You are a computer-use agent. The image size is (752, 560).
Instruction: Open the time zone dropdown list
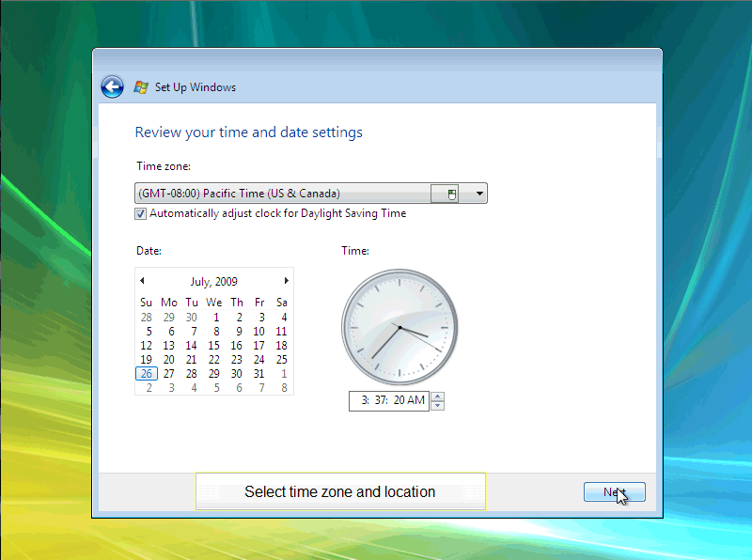point(478,193)
